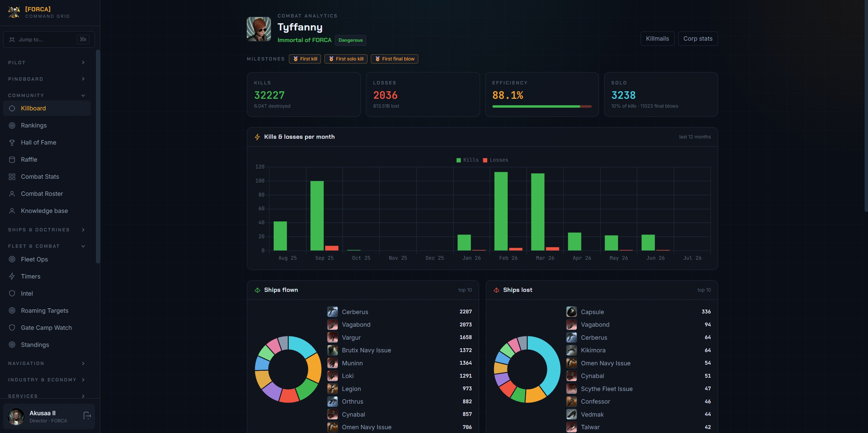The width and height of the screenshot is (868, 433).
Task: Click the Roaming Targets icon
Action: 12,311
